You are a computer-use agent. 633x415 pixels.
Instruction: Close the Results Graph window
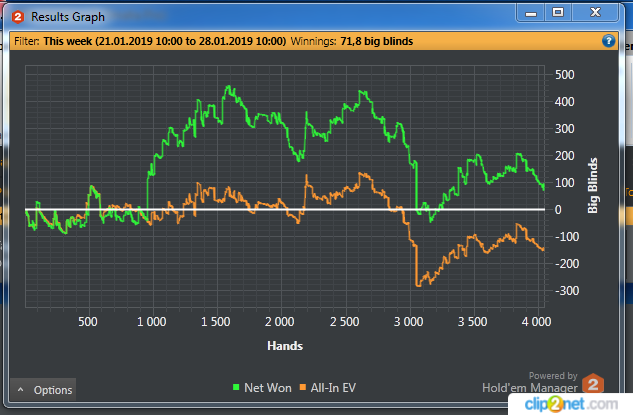(595, 13)
